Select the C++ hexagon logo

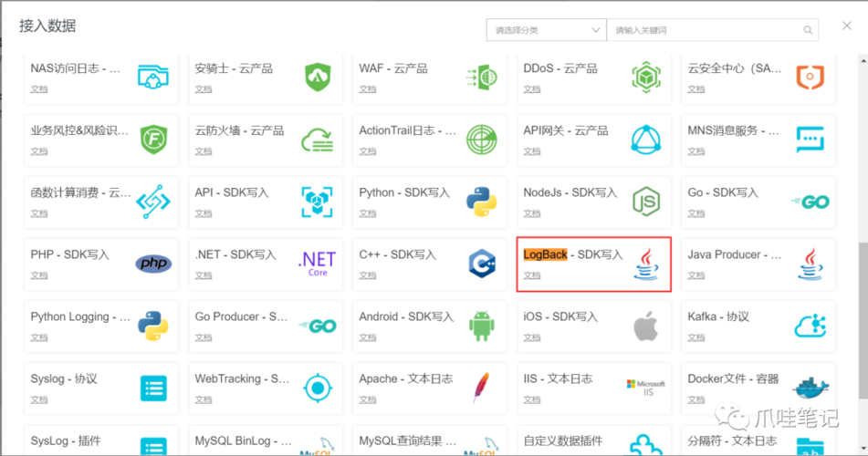482,264
